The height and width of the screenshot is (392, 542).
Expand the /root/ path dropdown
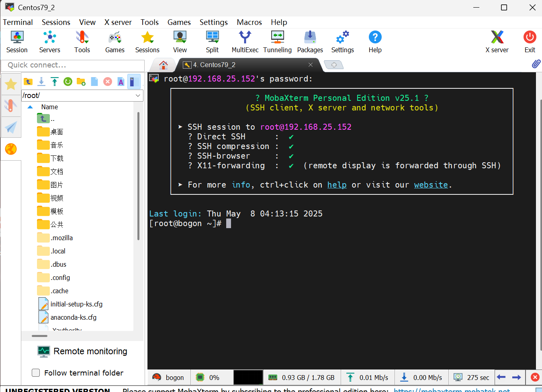[x=138, y=96]
